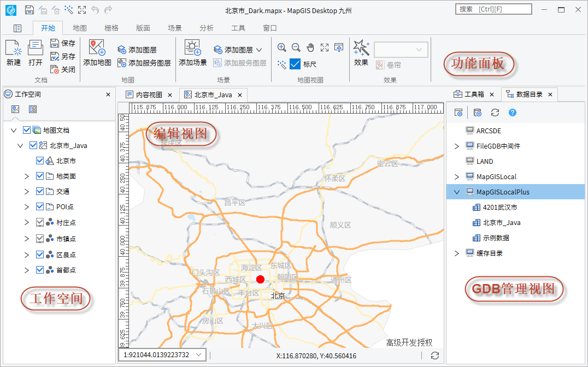This screenshot has height=367, width=588.
Task: Click the add database icon in 数据目录
Action: tap(477, 113)
